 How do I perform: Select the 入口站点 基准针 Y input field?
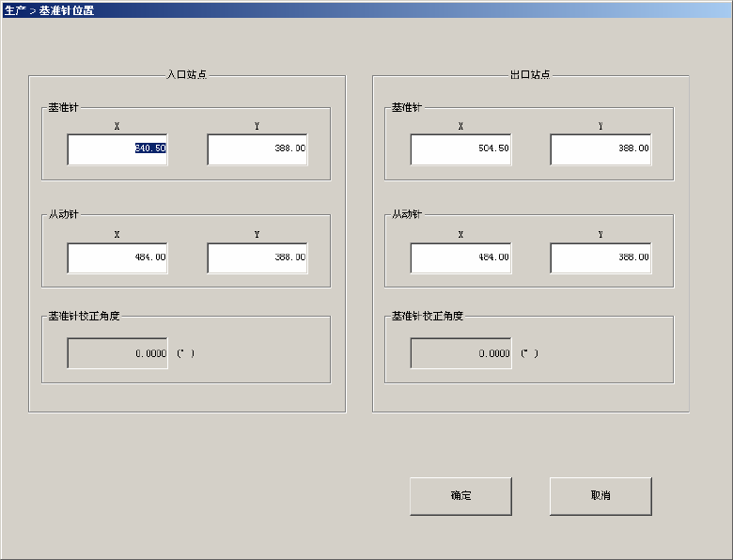[257, 149]
